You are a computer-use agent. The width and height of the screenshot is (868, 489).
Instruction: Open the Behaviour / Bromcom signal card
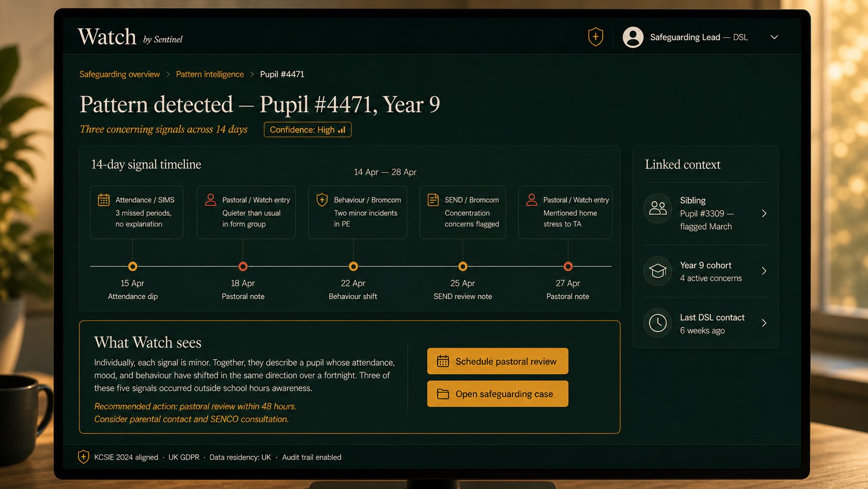(x=358, y=212)
